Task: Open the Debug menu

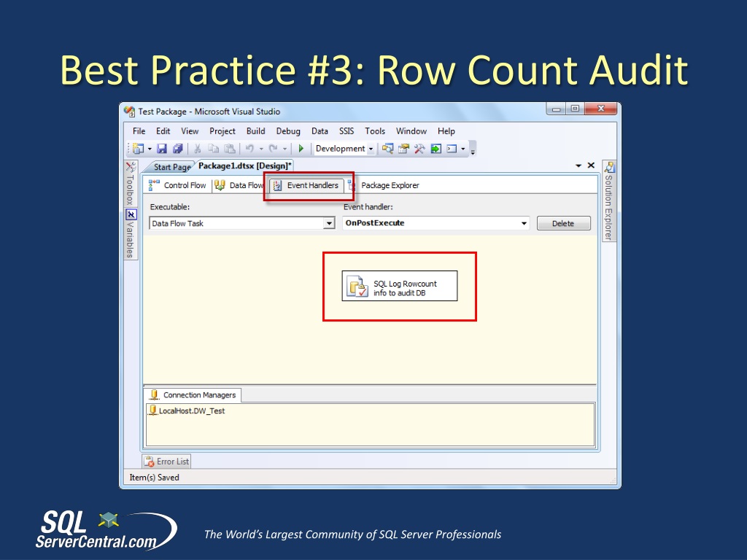Action: coord(288,131)
